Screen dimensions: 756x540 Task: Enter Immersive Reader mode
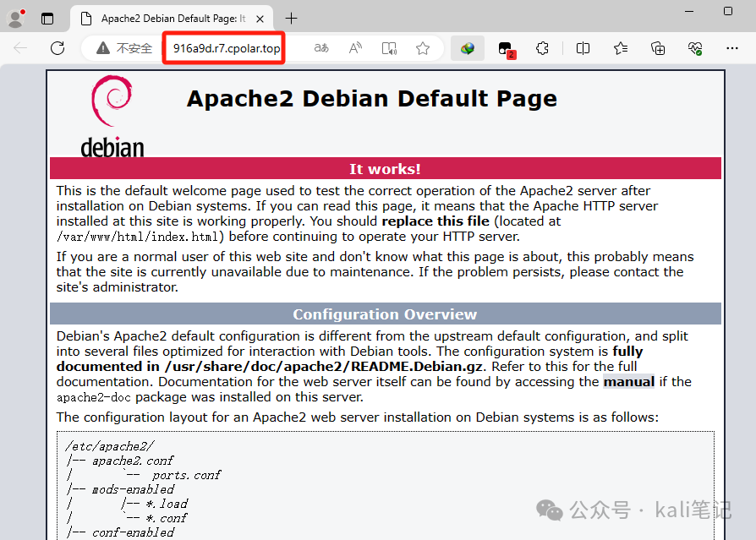pyautogui.click(x=389, y=48)
